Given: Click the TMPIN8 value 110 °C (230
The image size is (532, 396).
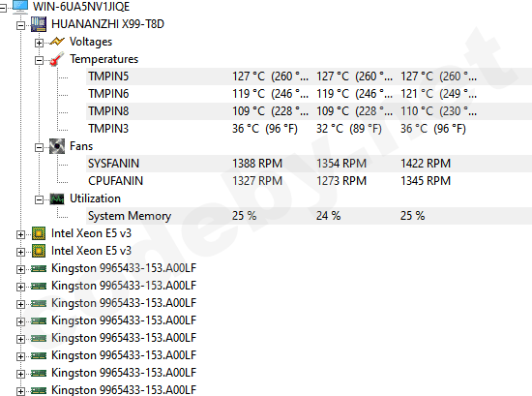Looking at the screenshot, I should click(x=438, y=111).
